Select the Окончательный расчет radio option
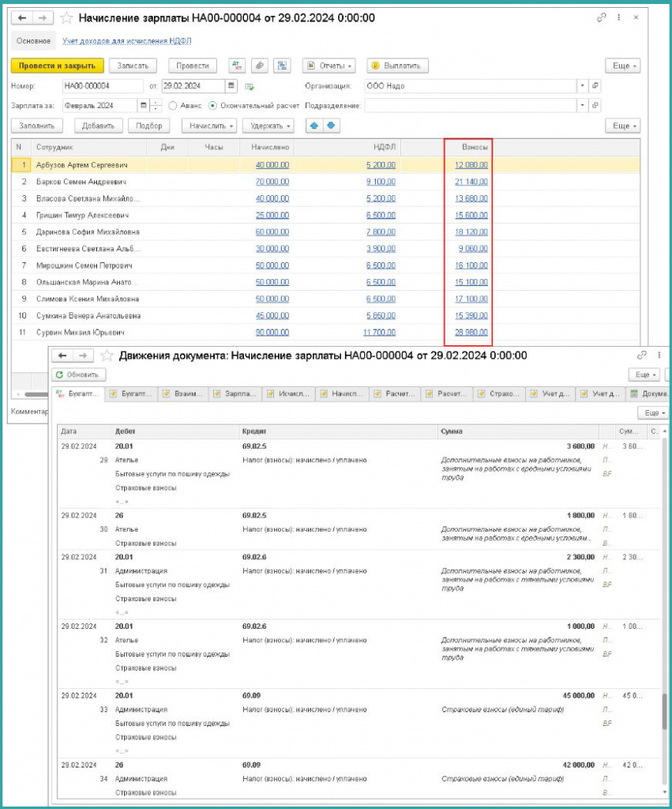 coord(212,106)
